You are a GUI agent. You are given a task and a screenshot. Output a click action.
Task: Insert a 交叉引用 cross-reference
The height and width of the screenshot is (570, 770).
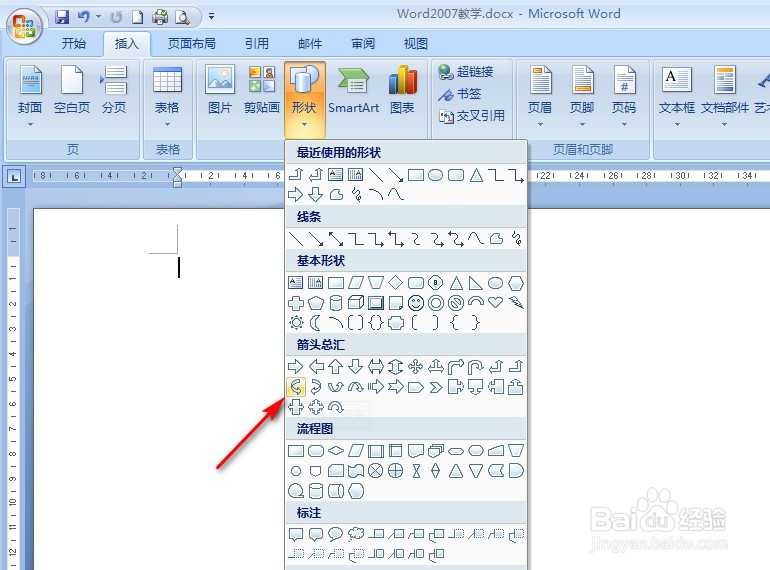pyautogui.click(x=471, y=116)
